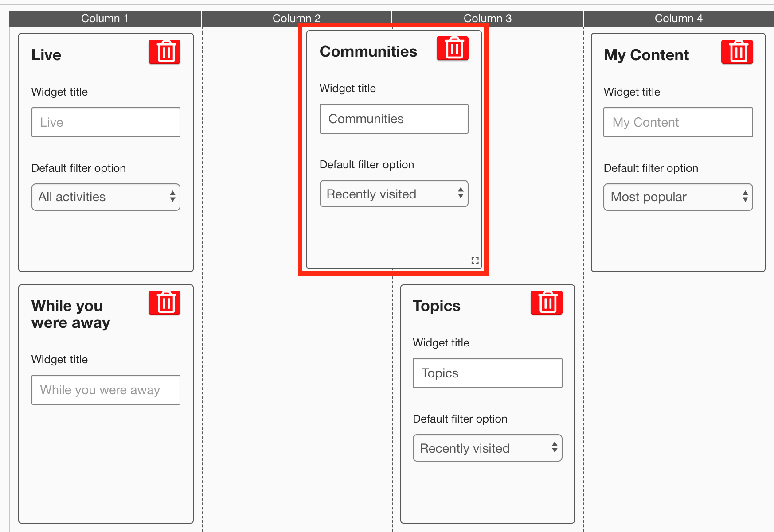Select the Column 4 header
This screenshot has height=532, width=774.
(x=678, y=19)
